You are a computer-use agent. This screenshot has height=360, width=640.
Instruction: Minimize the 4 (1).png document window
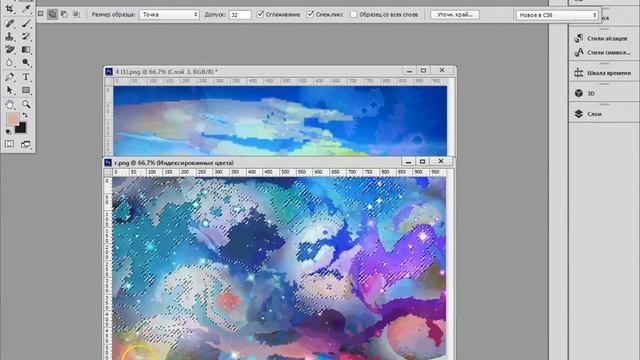click(409, 71)
